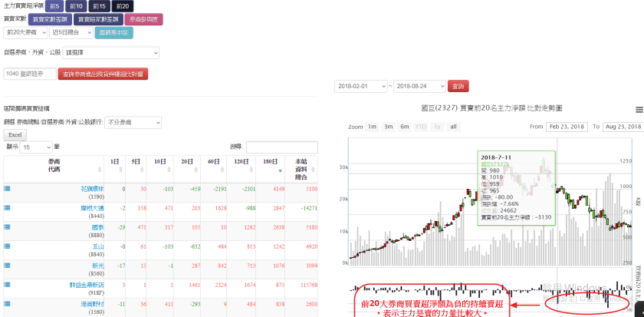This screenshot has width=644, height=317.
Task: Switch chart zoom to 3m
Action: [x=388, y=127]
